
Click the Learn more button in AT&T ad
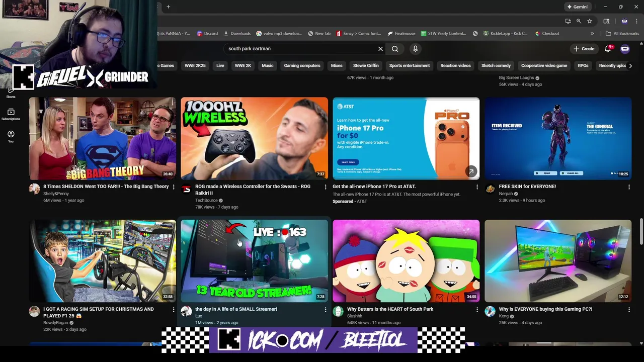coord(348,162)
